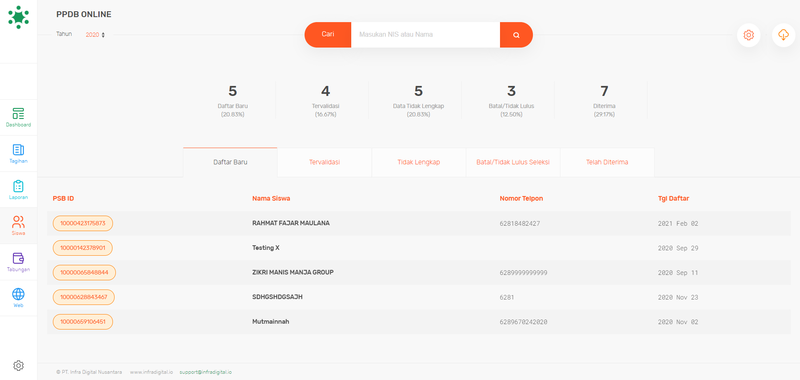Viewport: 800px width, 380px height.
Task: Open the www.infradigital.io footer link
Action: tap(151, 372)
